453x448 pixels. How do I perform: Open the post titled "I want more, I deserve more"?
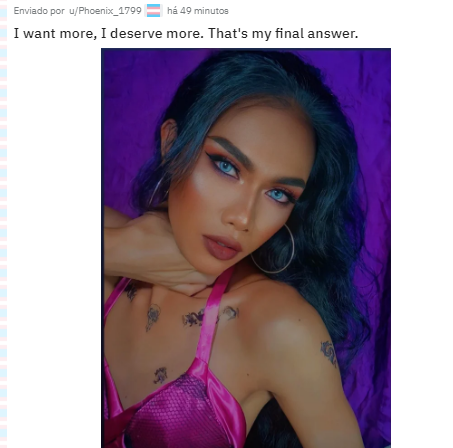tap(186, 33)
